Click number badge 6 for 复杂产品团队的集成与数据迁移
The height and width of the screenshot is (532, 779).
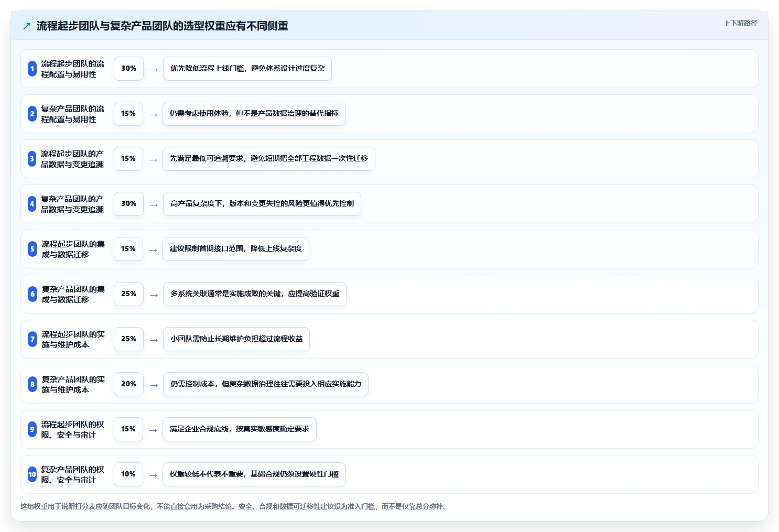32,294
